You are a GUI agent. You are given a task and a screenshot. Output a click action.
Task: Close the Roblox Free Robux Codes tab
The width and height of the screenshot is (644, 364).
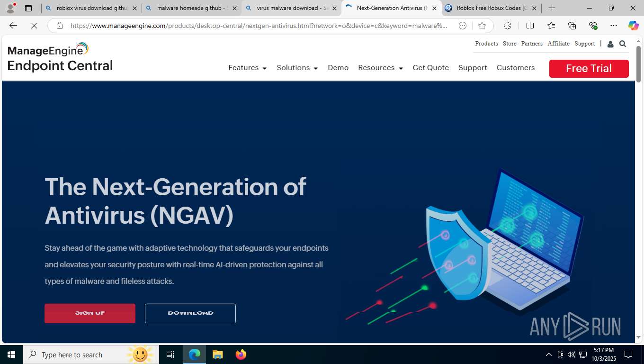534,8
